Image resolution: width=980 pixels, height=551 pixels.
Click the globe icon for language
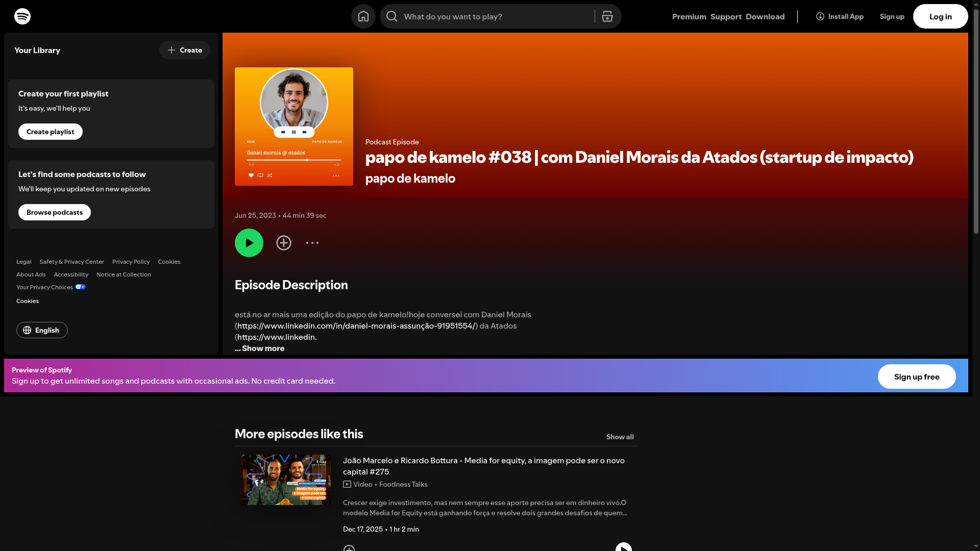(x=27, y=330)
